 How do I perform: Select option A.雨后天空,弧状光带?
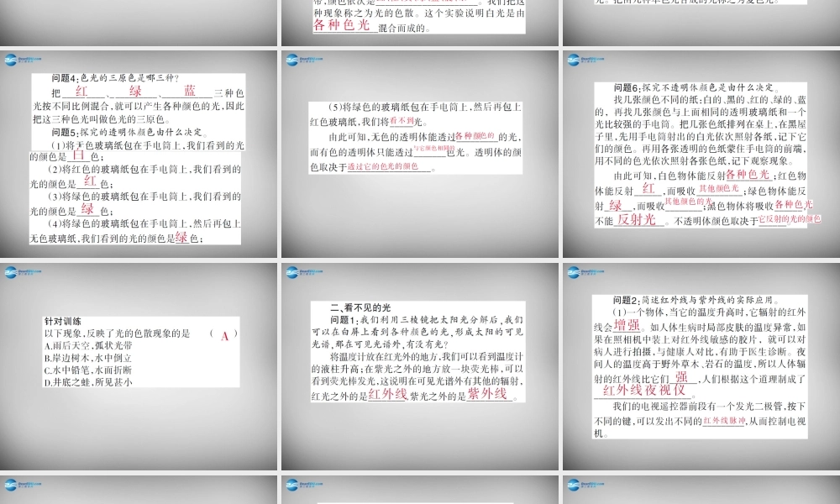(x=88, y=345)
